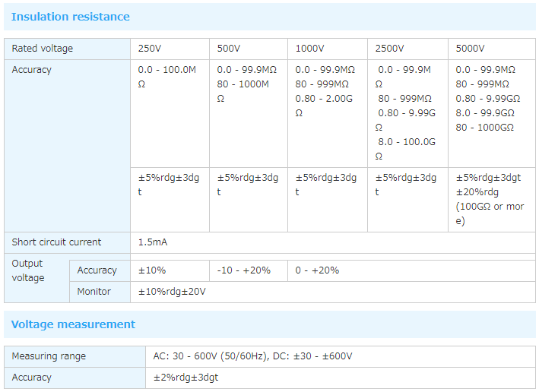Click the Voltage measurement section heading
Image resolution: width=539 pixels, height=392 pixels.
(x=73, y=324)
